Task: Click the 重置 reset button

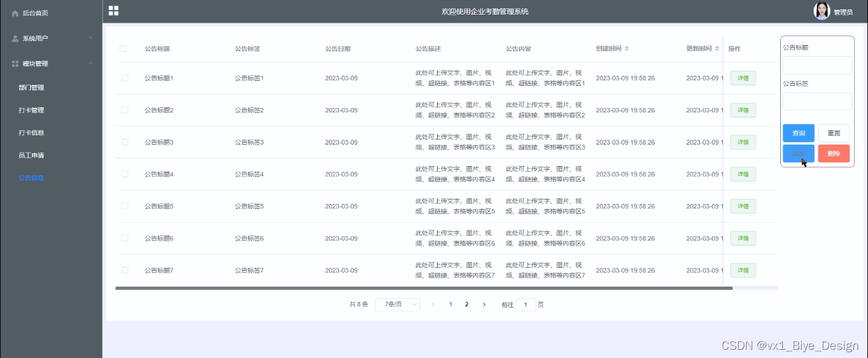Action: (834, 133)
